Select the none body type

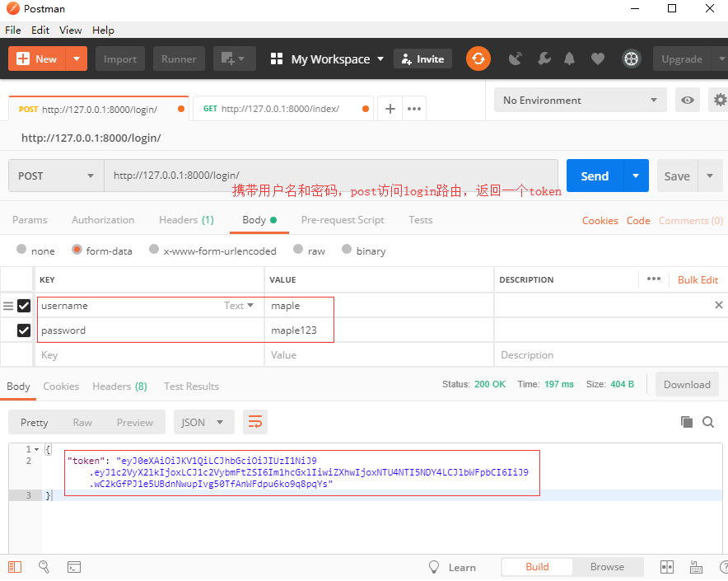pyautogui.click(x=21, y=249)
